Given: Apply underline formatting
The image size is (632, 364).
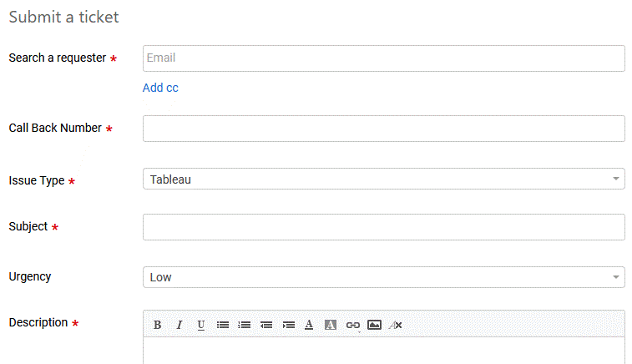Looking at the screenshot, I should pos(200,325).
